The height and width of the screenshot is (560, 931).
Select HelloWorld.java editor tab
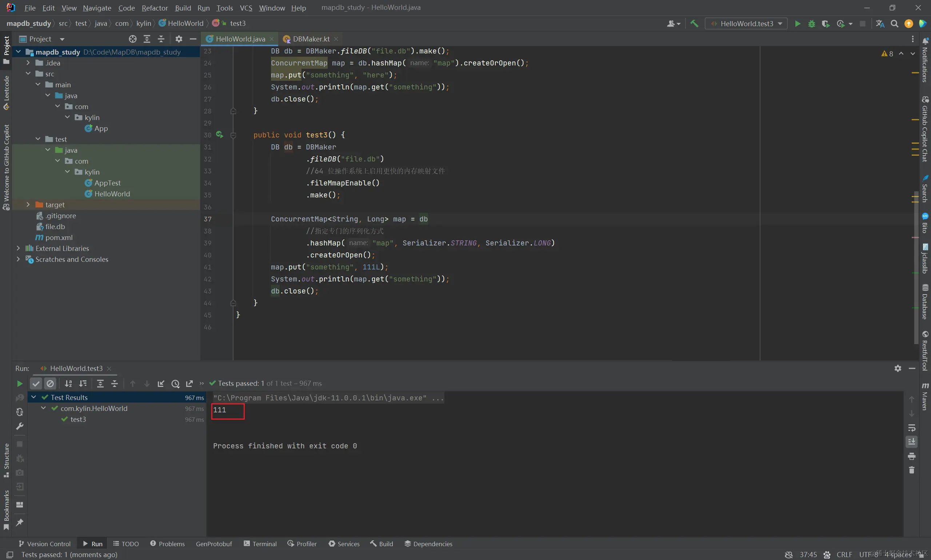(240, 39)
